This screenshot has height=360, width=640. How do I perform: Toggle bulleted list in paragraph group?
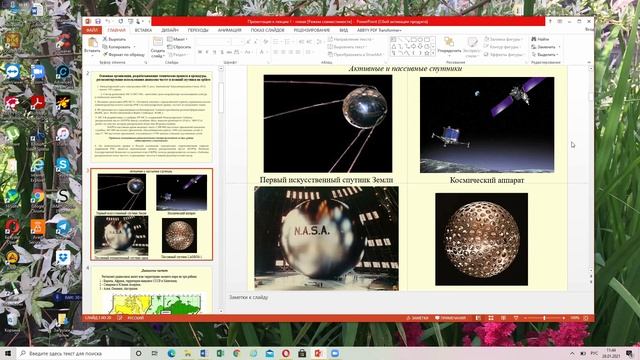point(277,42)
